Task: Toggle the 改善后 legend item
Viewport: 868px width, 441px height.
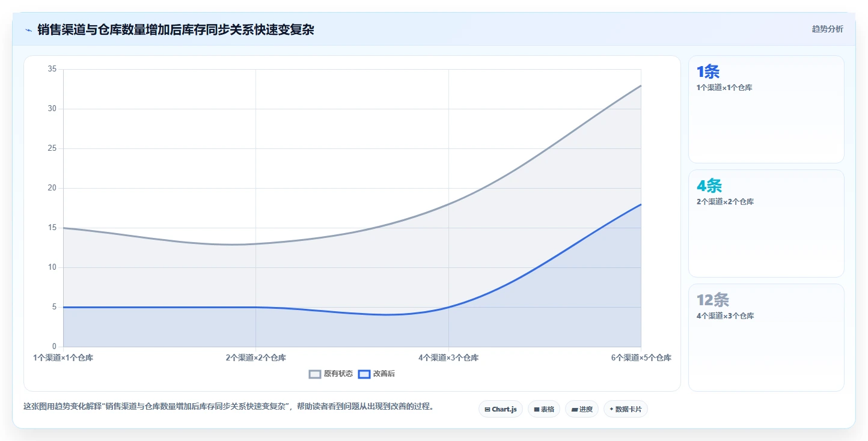Action: pyautogui.click(x=377, y=374)
